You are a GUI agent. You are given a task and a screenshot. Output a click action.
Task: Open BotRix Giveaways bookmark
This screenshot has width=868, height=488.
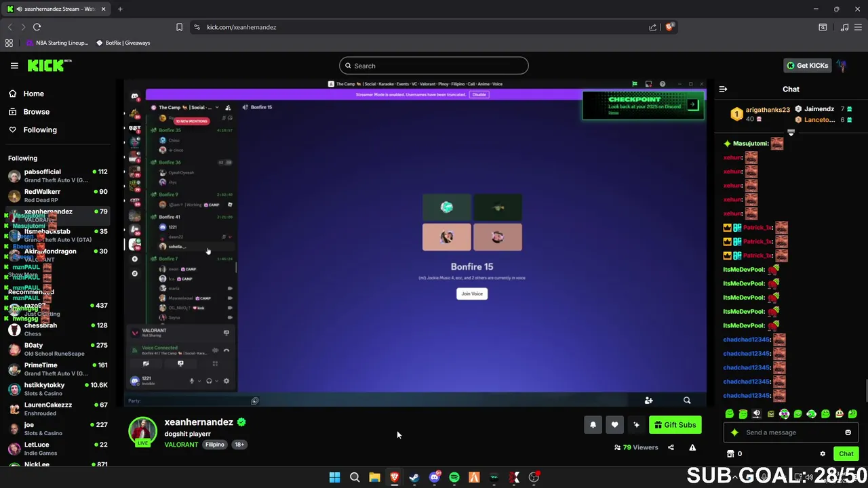coord(123,43)
